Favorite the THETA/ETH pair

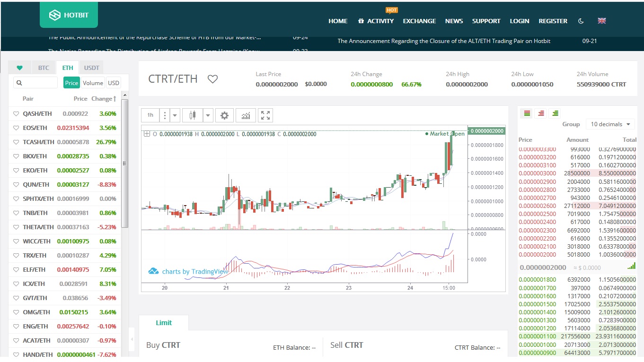(x=16, y=227)
